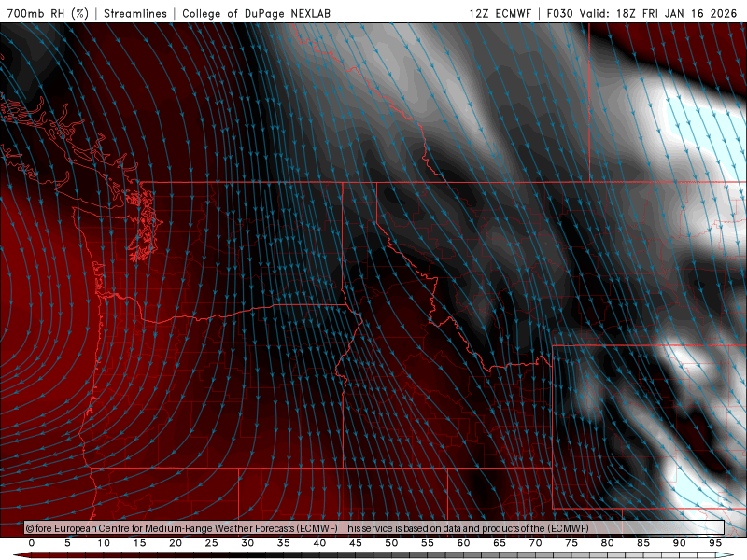
Task: Click the "95" value on the color scale
Action: [x=715, y=543]
